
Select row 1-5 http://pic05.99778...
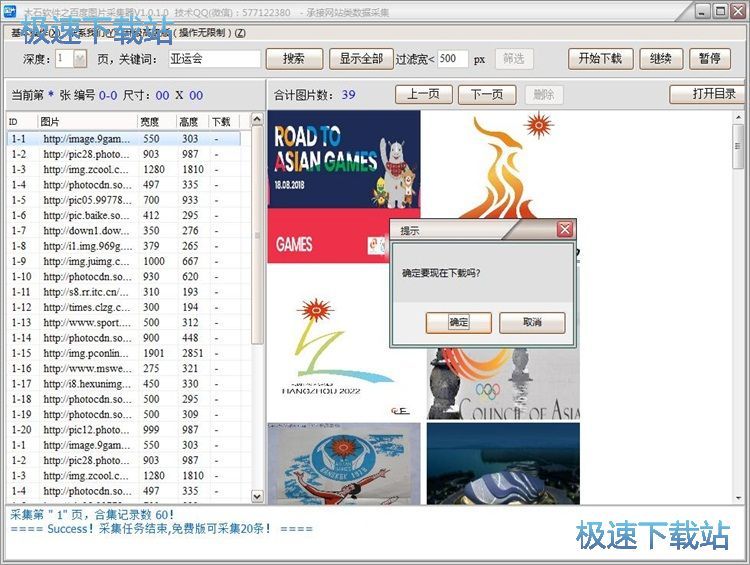coord(124,200)
